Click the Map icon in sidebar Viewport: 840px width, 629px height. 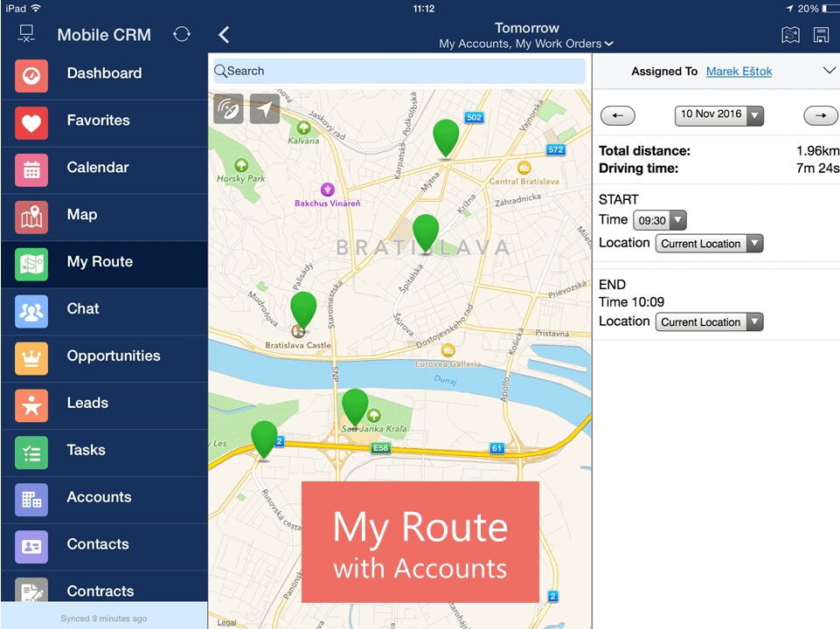pyautogui.click(x=31, y=218)
